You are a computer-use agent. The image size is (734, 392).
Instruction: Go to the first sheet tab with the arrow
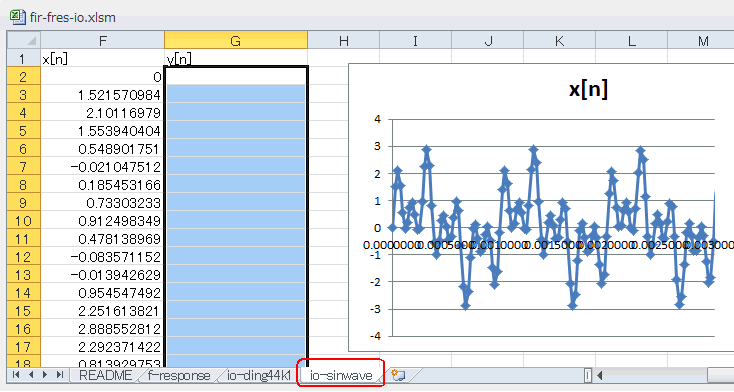pyautogui.click(x=16, y=375)
